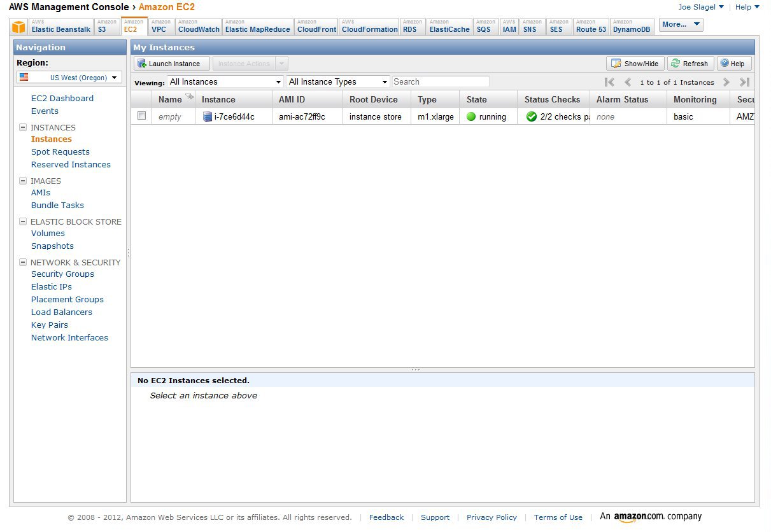The width and height of the screenshot is (771, 532).
Task: Switch to the CloudFormation tab
Action: coord(369,27)
